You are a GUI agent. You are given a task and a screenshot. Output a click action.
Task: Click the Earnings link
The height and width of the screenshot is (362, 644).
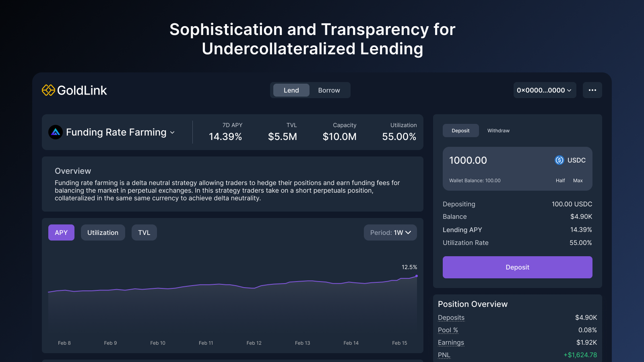coord(451,342)
